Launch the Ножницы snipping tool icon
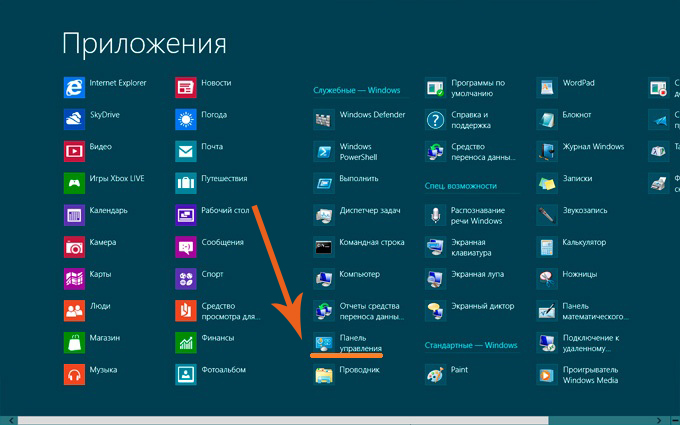Image resolution: width=680 pixels, height=425 pixels. click(547, 279)
